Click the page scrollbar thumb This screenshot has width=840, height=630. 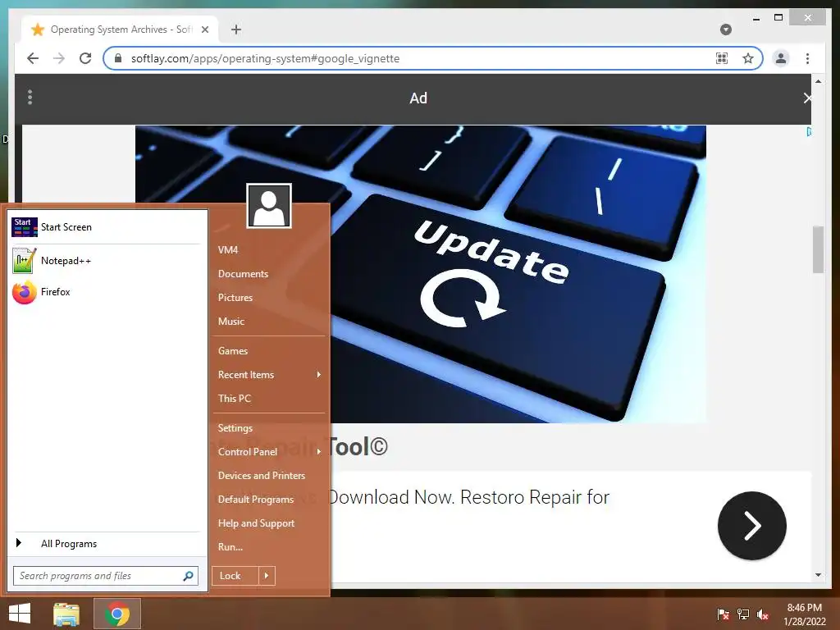[818, 249]
